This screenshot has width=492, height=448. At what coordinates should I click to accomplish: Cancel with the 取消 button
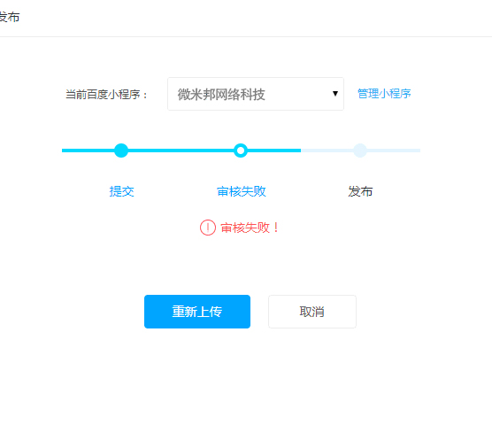tap(311, 312)
